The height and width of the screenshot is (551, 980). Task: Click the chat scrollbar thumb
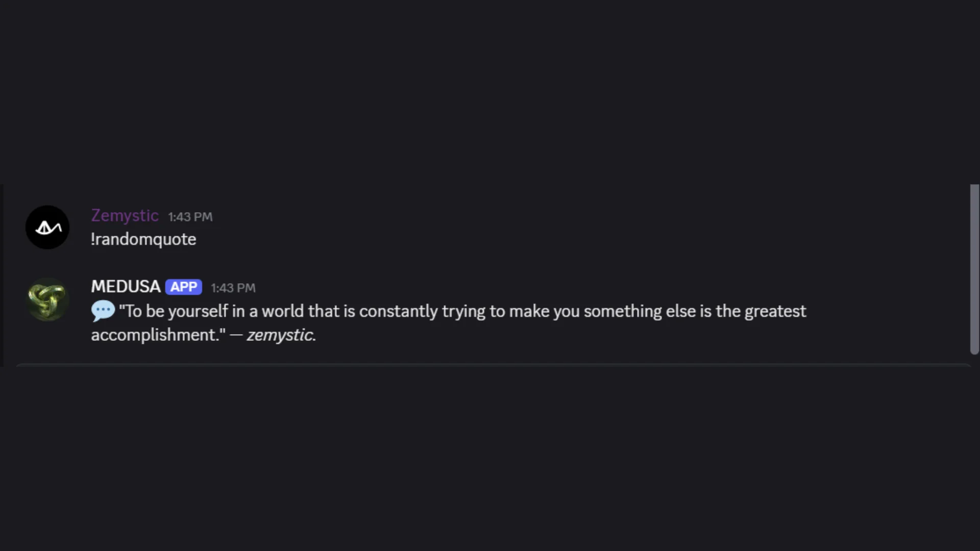coord(974,269)
